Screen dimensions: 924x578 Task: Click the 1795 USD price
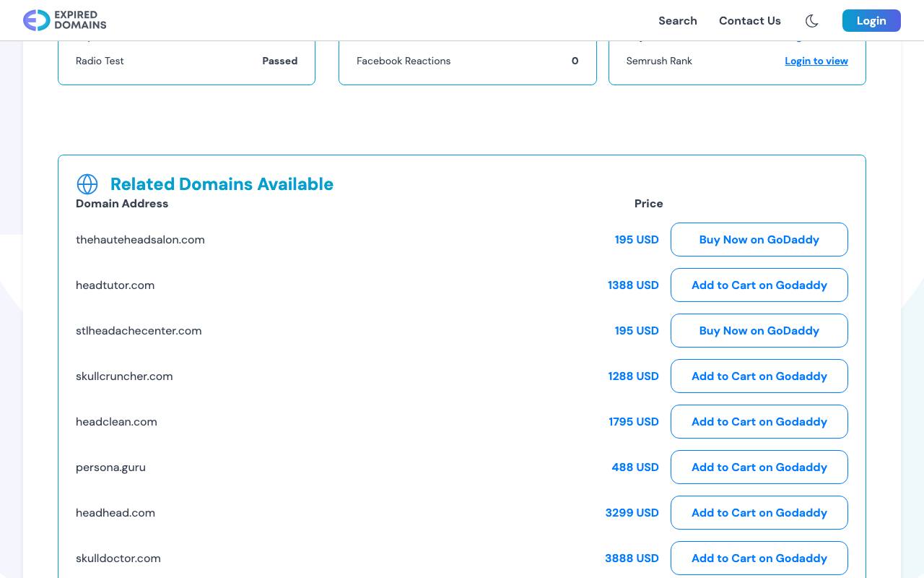click(633, 421)
